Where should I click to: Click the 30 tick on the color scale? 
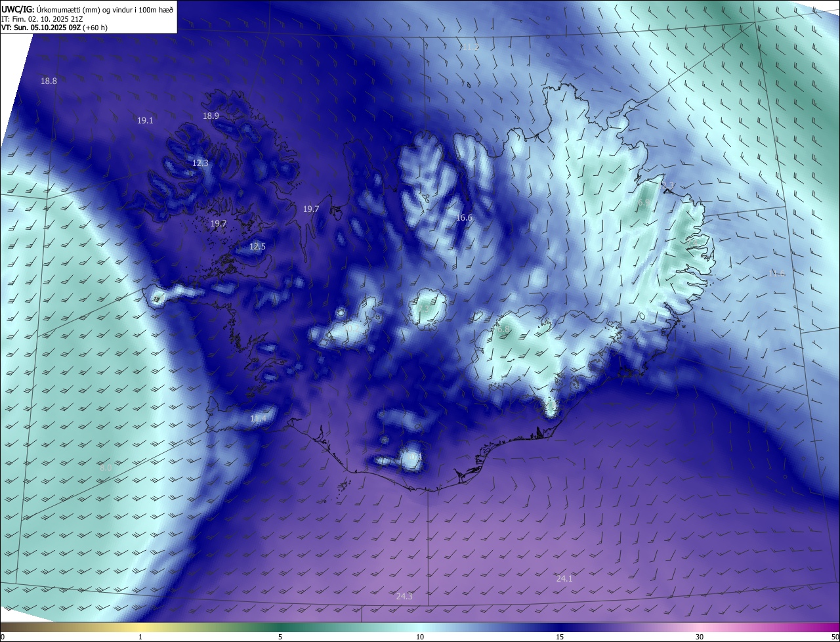pyautogui.click(x=700, y=637)
